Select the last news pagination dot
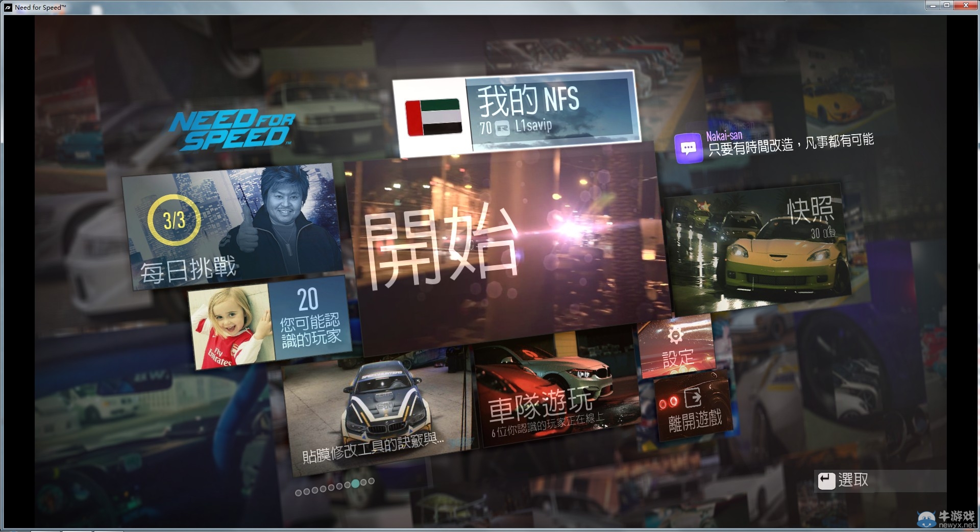This screenshot has width=980, height=532. click(x=371, y=481)
